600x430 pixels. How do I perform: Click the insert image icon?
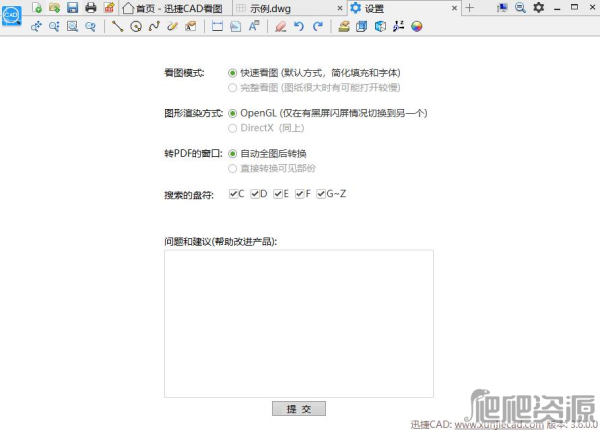[236, 26]
